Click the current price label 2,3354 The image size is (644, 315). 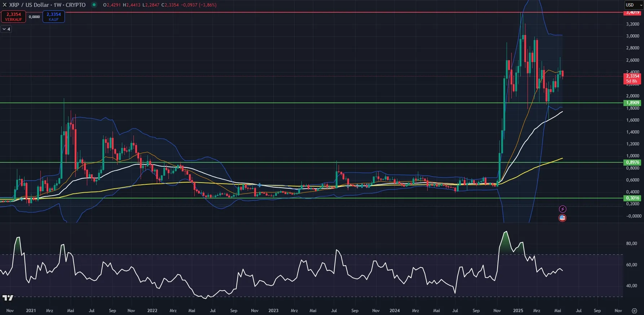632,76
